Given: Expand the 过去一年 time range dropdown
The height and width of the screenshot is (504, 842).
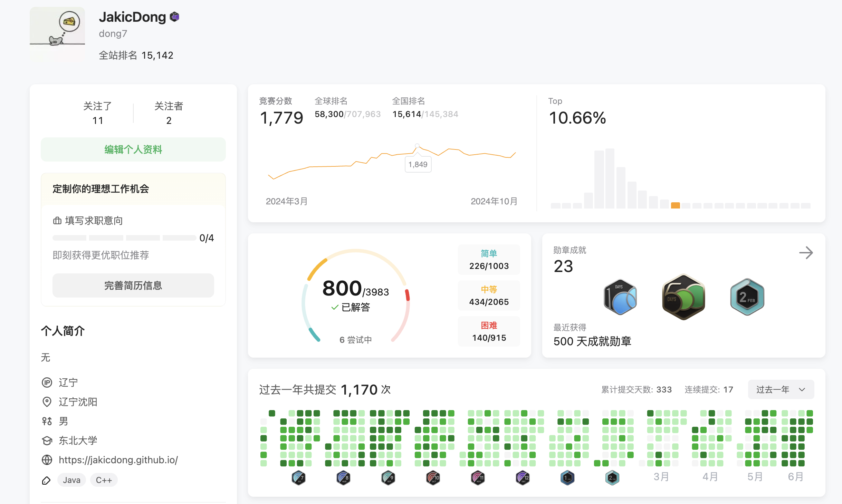Looking at the screenshot, I should coord(781,389).
